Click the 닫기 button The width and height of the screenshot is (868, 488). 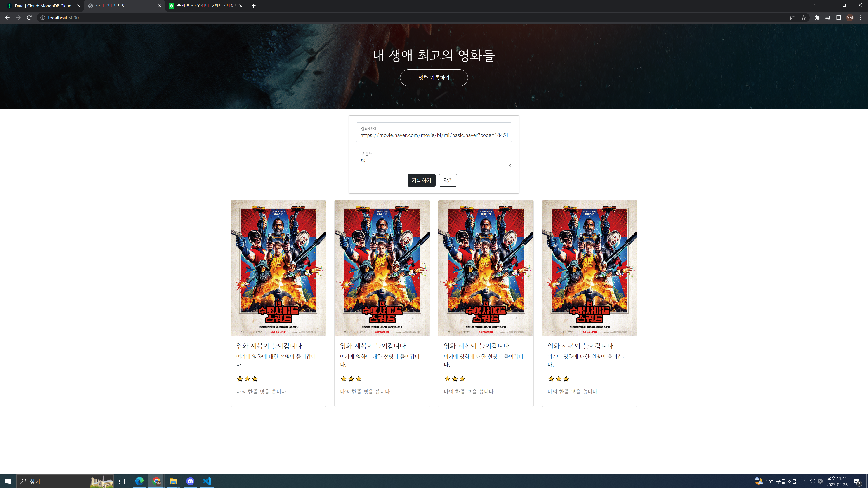tap(448, 180)
